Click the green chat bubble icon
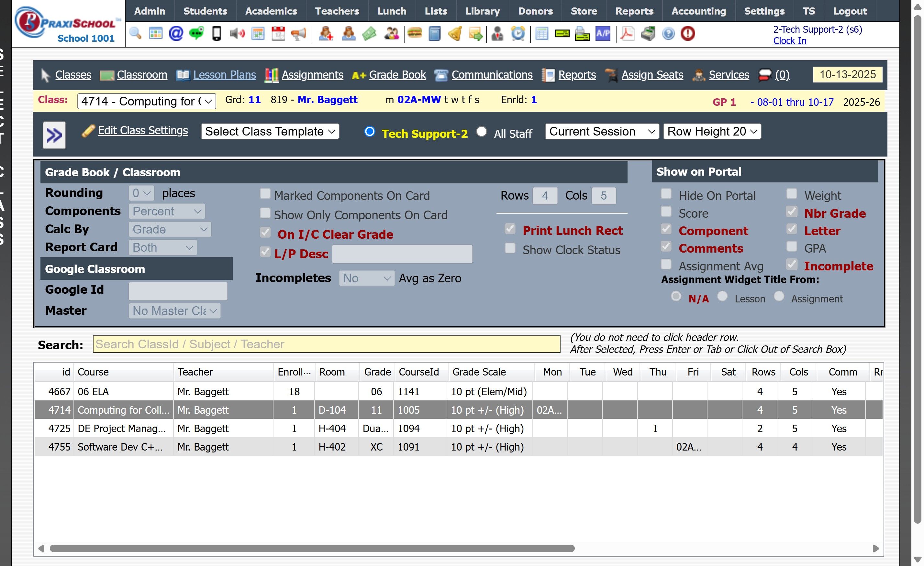924x566 pixels. [196, 34]
